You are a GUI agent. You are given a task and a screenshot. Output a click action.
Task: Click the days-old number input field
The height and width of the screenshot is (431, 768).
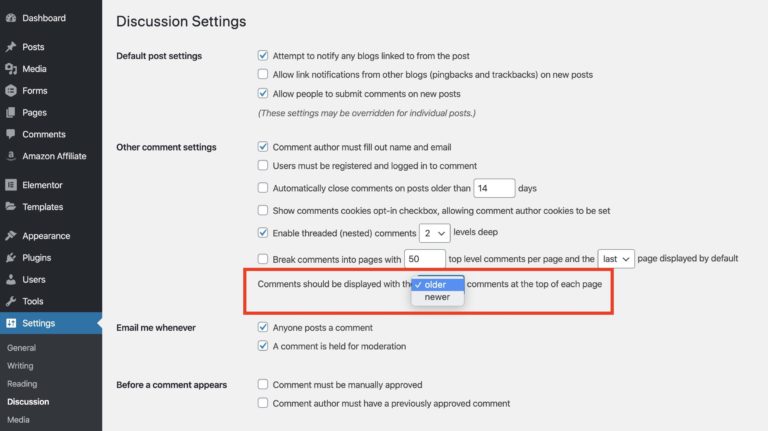tap(493, 188)
